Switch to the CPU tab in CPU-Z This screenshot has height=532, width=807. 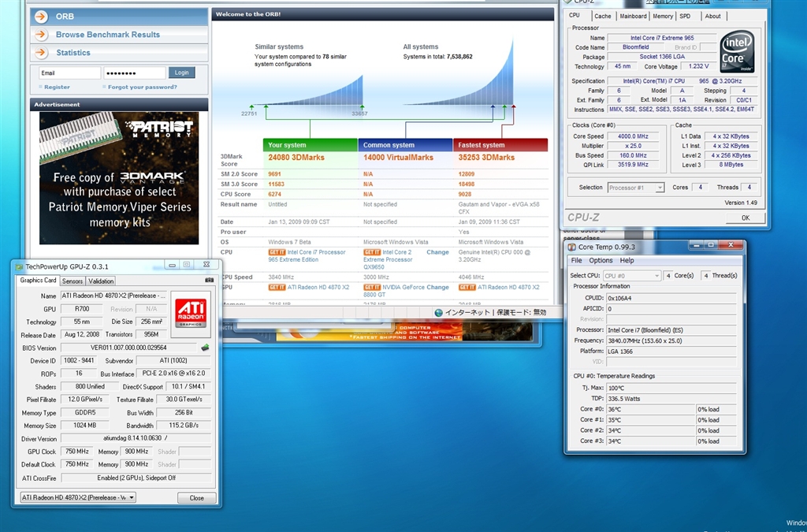pos(575,16)
